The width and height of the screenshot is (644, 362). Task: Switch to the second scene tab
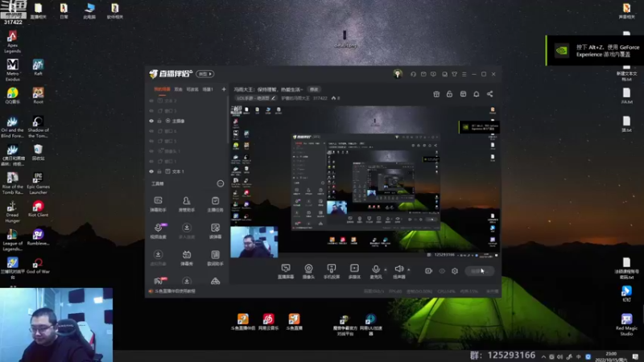coord(178,89)
